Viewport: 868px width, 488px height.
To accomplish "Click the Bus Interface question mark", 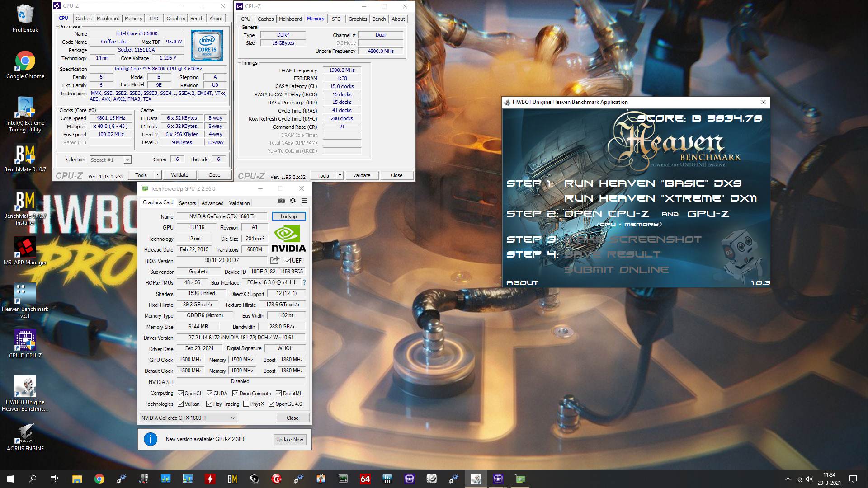I will tap(304, 282).
